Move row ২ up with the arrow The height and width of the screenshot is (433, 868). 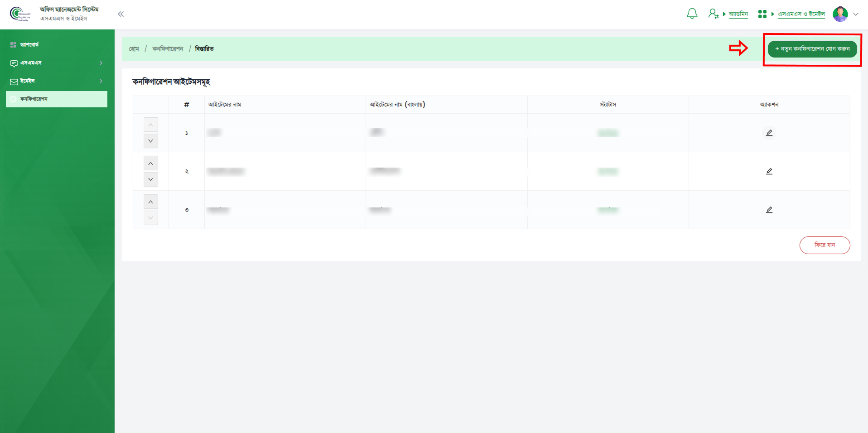click(x=151, y=164)
